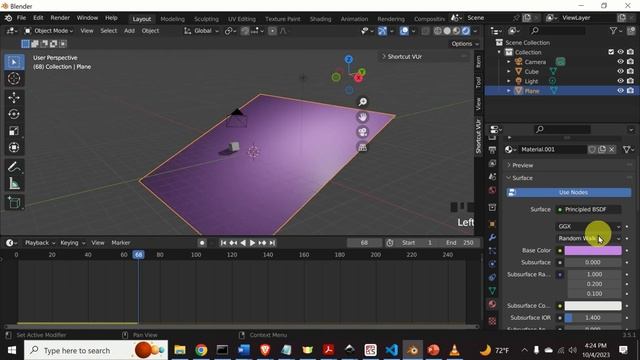Open the Global transform orientation dropdown
The height and width of the screenshot is (360, 640).
pos(202,31)
